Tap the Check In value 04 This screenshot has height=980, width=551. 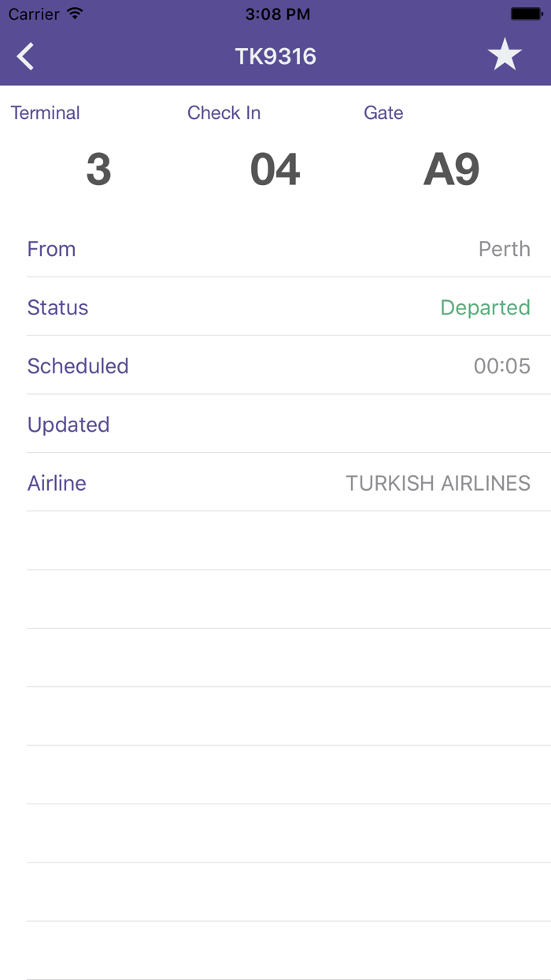(x=275, y=168)
